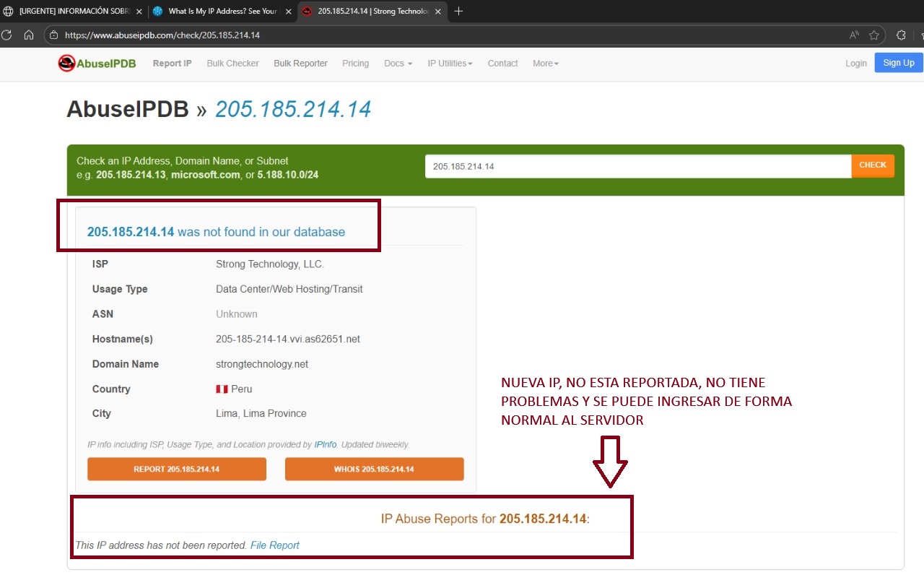Click the Lima, Lima Province city value
Screen dimensions: 924x575
[261, 413]
